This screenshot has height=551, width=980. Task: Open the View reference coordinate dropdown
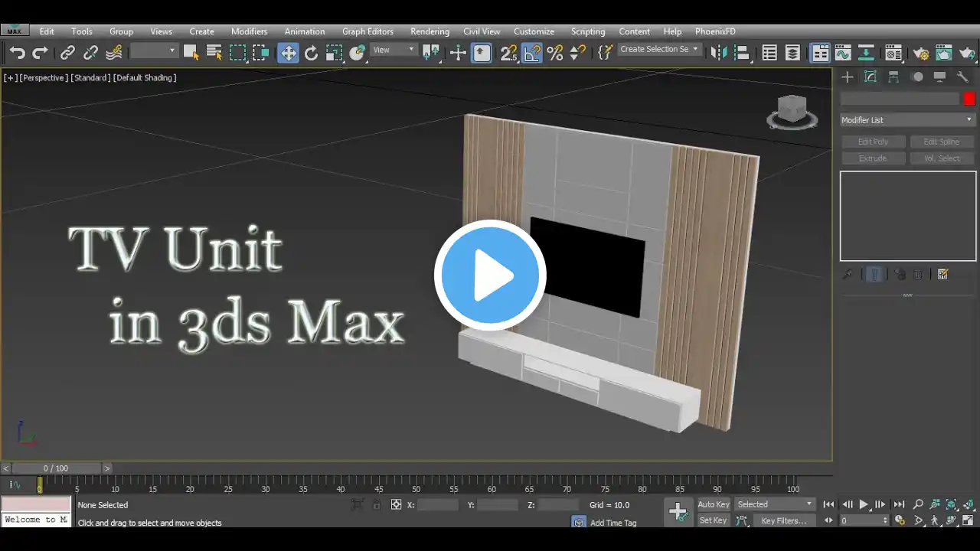pyautogui.click(x=394, y=50)
